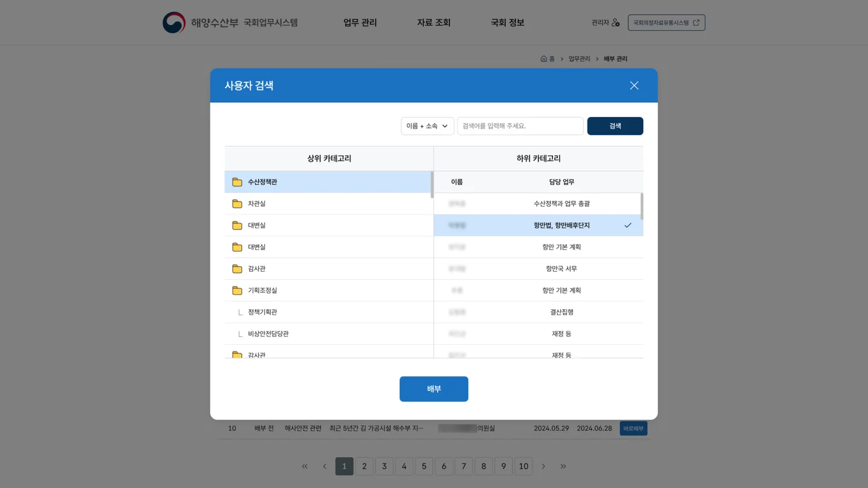The image size is (868, 488).
Task: Select the 수산정책과 업무 총괄 row
Action: pos(537,204)
